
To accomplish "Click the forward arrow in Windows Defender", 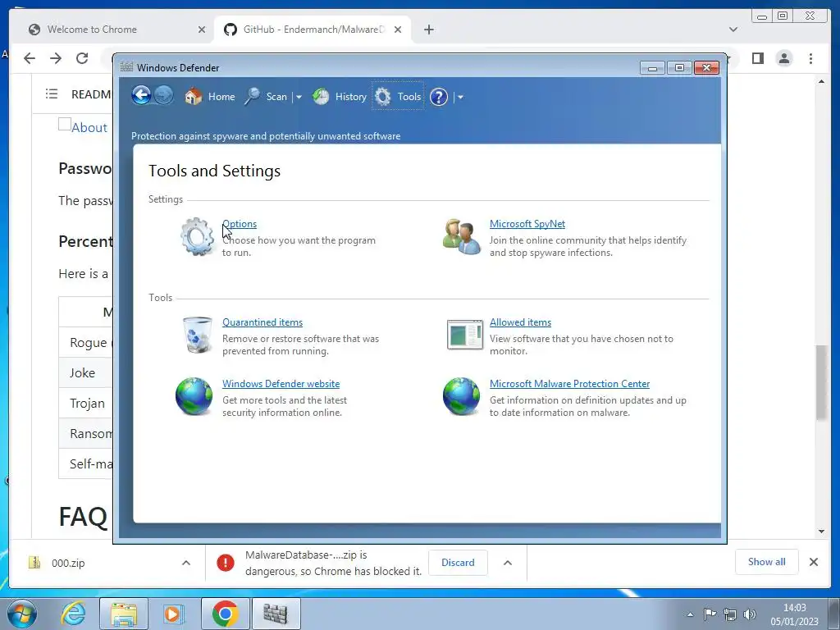I will pos(163,96).
